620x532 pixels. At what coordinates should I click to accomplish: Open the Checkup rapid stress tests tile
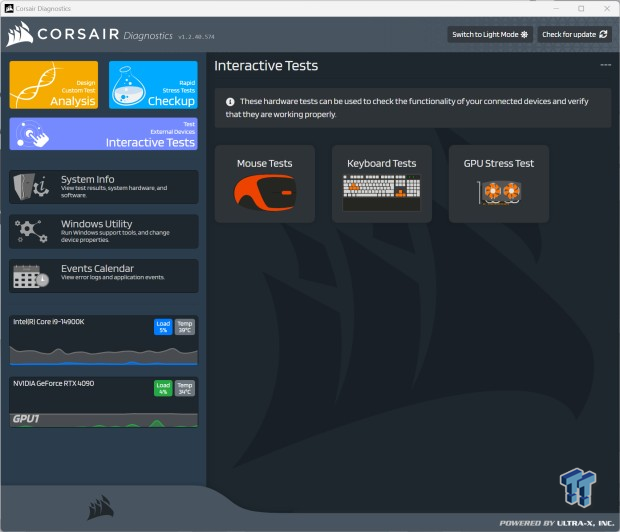[x=153, y=85]
